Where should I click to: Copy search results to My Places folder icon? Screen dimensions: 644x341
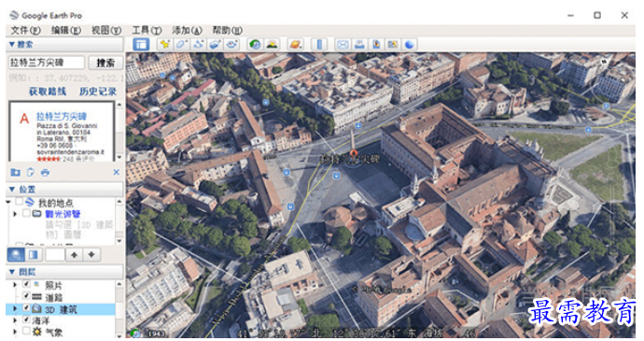tap(16, 172)
